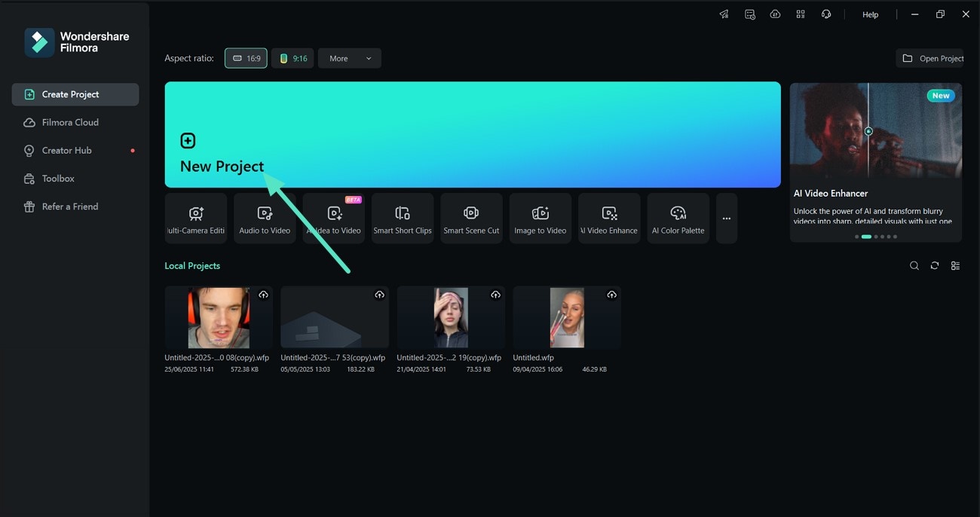980x517 pixels.
Task: Upload third project (19 copy) to cloud
Action: [x=495, y=295]
